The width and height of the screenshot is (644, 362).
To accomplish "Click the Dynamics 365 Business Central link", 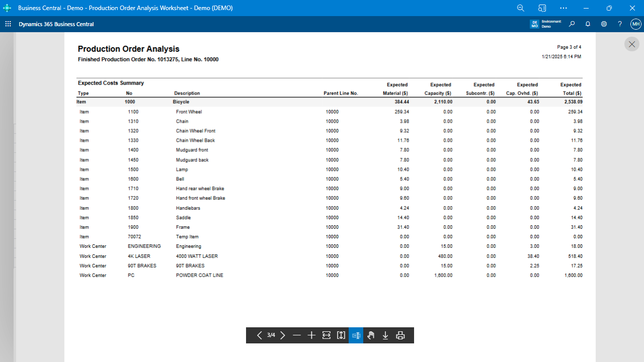I will click(56, 24).
